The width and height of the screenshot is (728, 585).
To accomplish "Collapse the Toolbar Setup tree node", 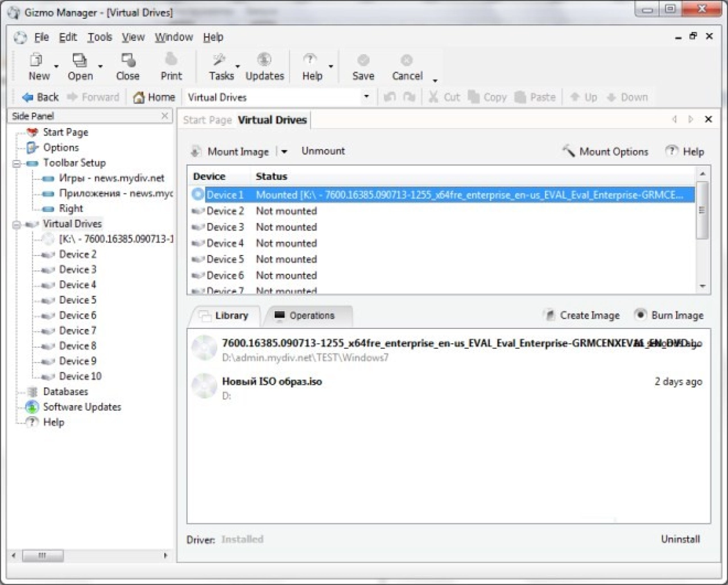I will [x=16, y=163].
